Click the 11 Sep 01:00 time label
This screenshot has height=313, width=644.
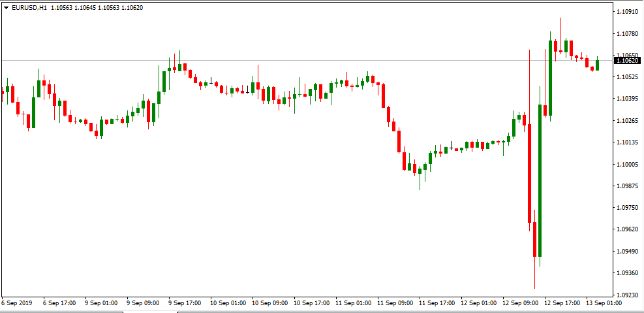pos(354,303)
